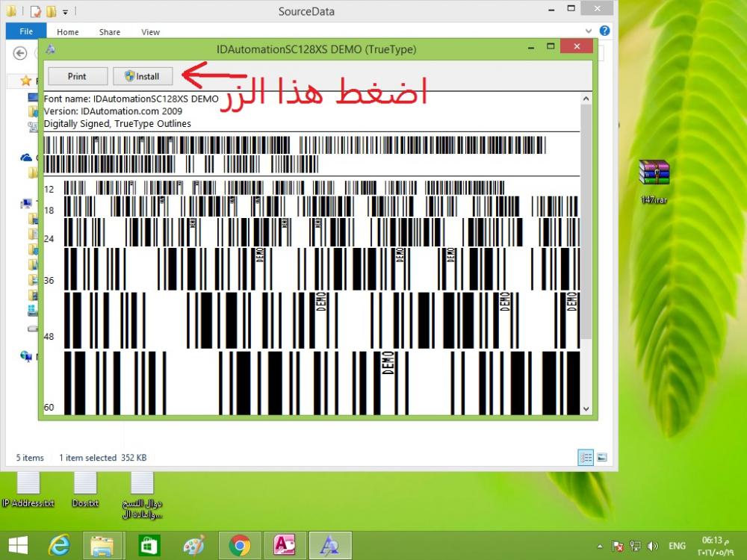Open the quick access toolbar dropdown arrow
Viewport: 747px width, 560px height.
(65, 11)
